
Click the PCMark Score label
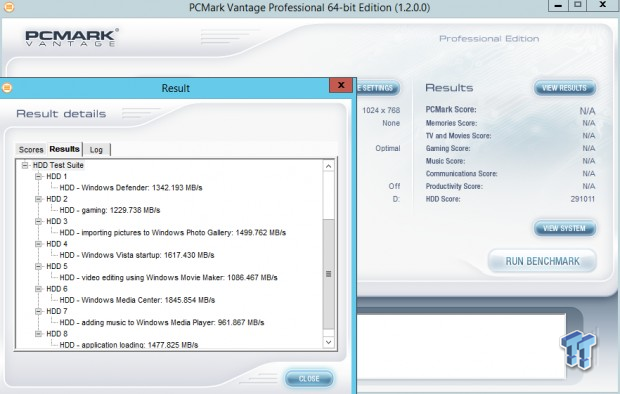(451, 110)
